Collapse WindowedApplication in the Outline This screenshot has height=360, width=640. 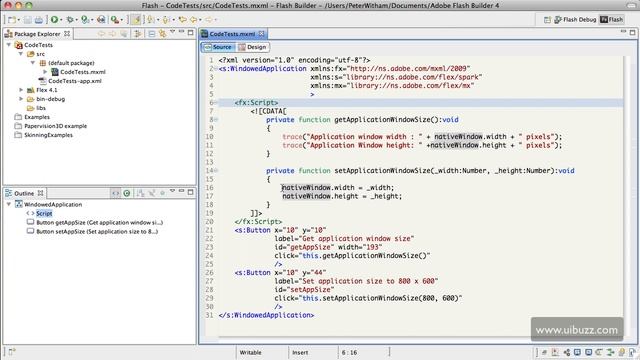(x=9, y=204)
